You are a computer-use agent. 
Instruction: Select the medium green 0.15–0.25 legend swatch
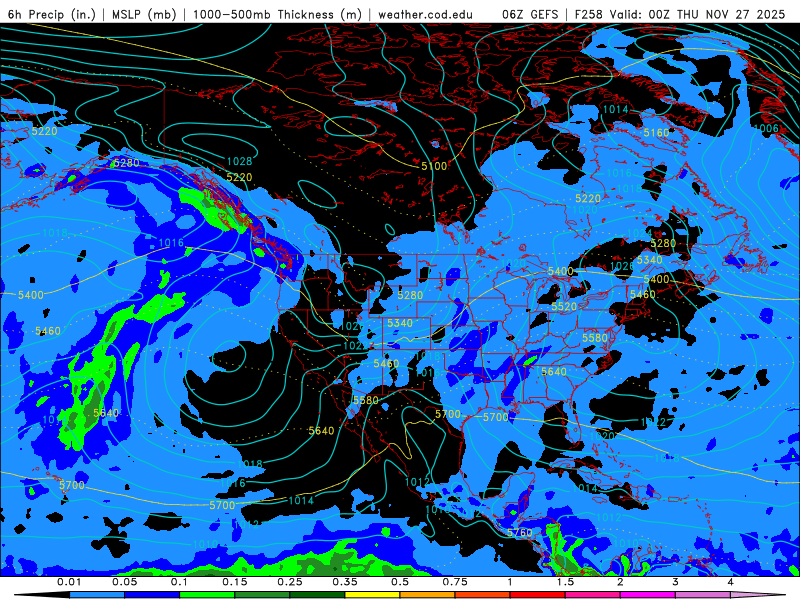pyautogui.click(x=262, y=595)
